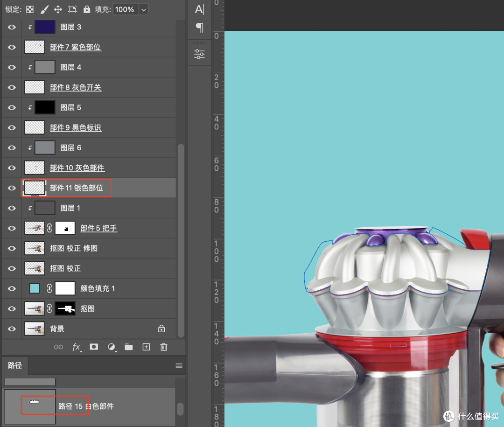
Task: Delete layer using the trash icon
Action: (164, 347)
